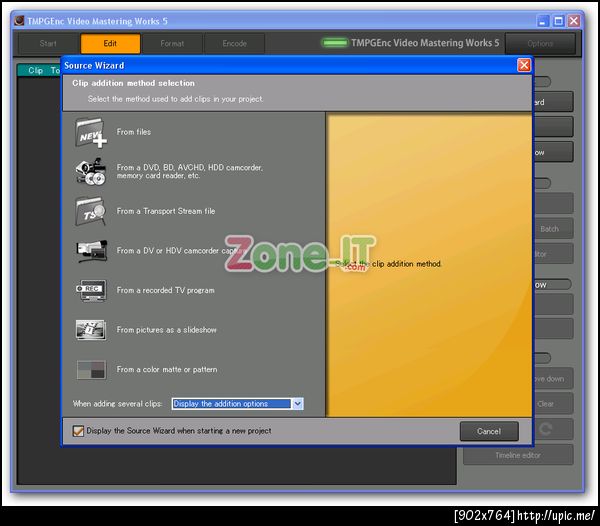This screenshot has height=526, width=600.
Task: Click the DV/HDV camcorder capture icon
Action: [x=91, y=251]
